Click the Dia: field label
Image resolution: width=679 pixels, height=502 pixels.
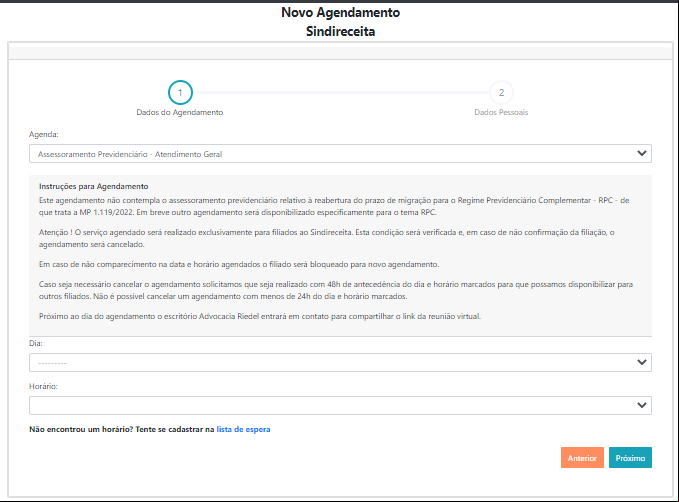[36, 343]
